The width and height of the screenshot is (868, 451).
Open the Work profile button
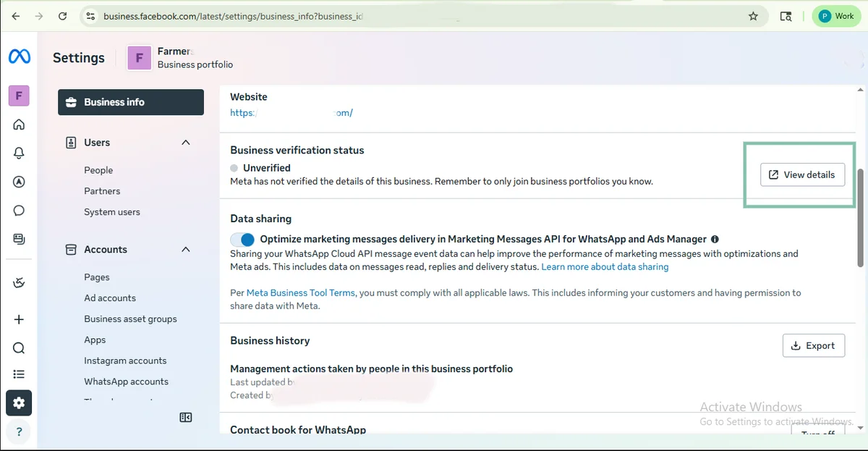coord(836,16)
